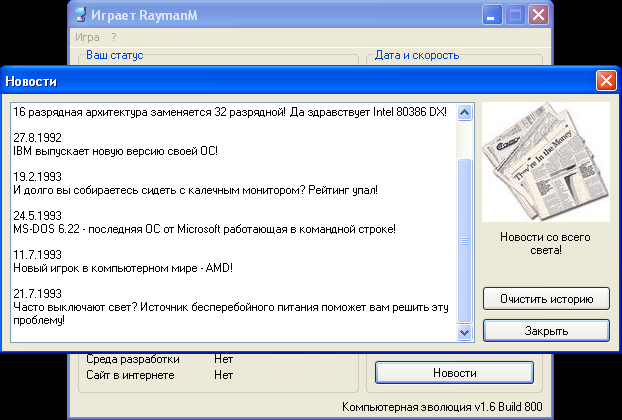622x420 pixels.
Task: Click 'Нет' value next to Среда разработки
Action: (223, 359)
